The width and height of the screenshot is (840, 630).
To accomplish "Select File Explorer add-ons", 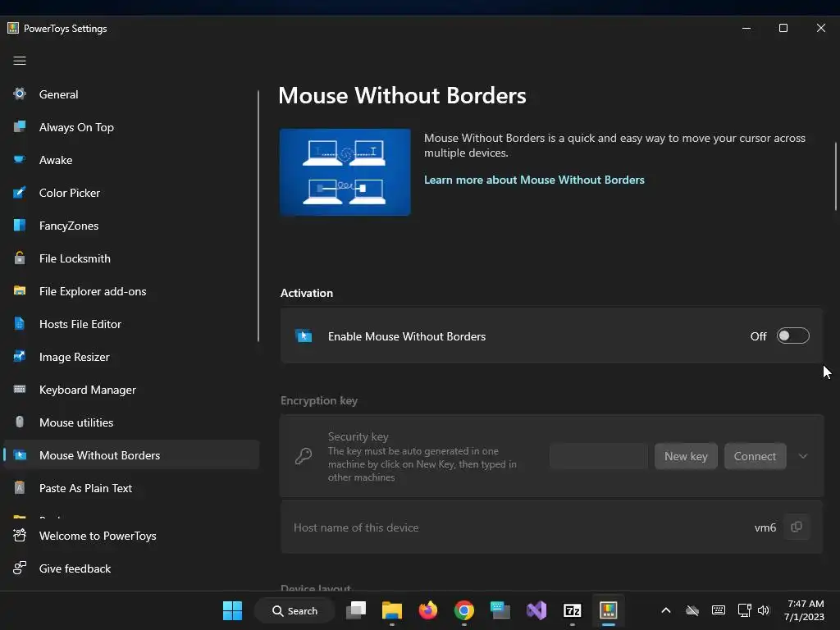I will [x=130, y=291].
